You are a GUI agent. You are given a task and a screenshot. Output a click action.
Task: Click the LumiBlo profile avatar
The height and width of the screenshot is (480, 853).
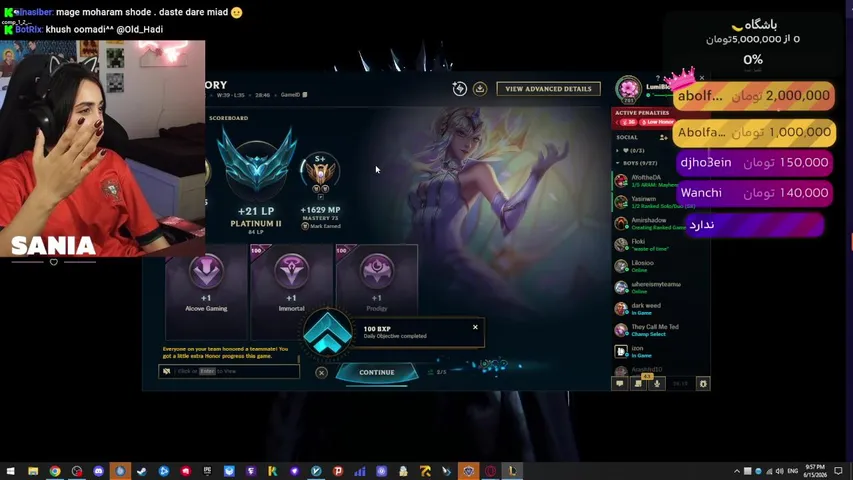point(628,89)
